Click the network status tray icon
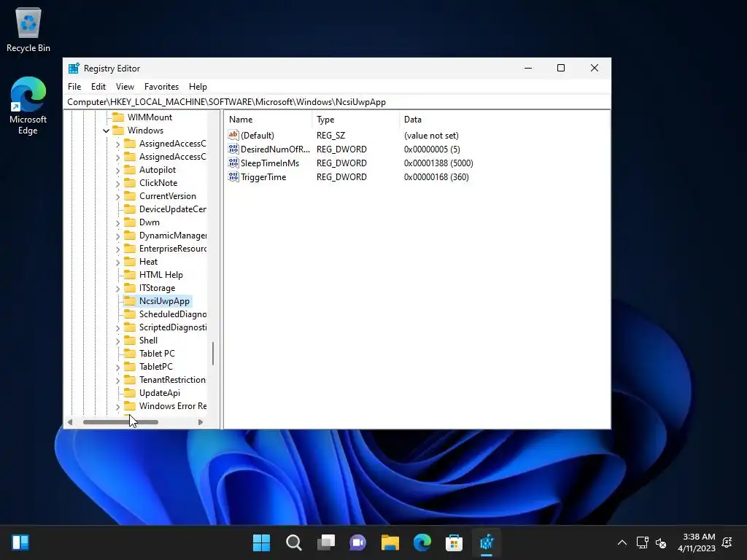 tap(642, 542)
